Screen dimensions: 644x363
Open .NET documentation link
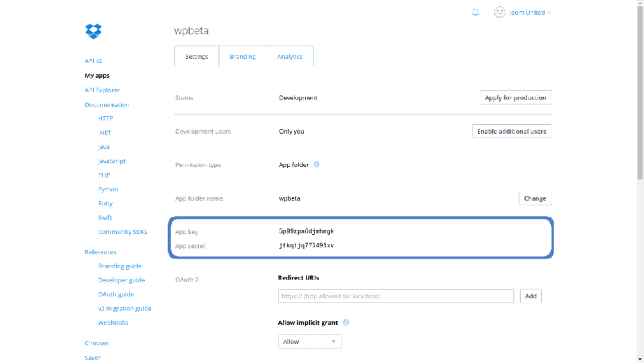105,132
